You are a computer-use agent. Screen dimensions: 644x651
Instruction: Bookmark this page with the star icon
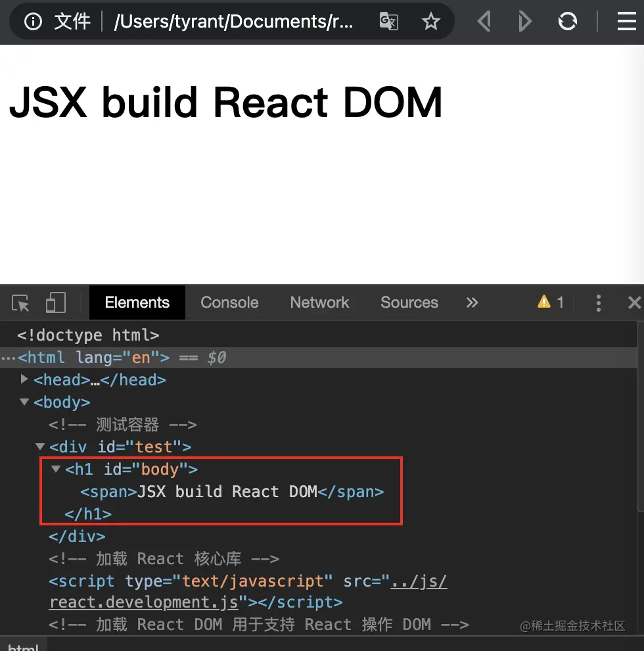pos(430,21)
